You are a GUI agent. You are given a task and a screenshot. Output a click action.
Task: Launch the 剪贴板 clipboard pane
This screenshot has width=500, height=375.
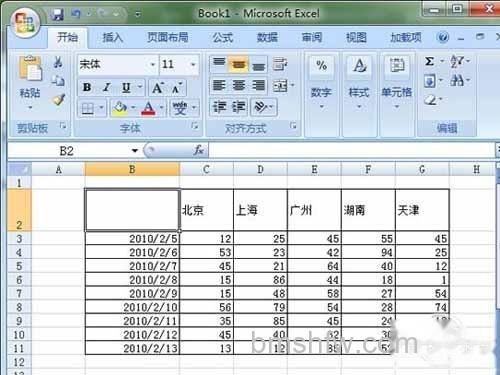63,126
